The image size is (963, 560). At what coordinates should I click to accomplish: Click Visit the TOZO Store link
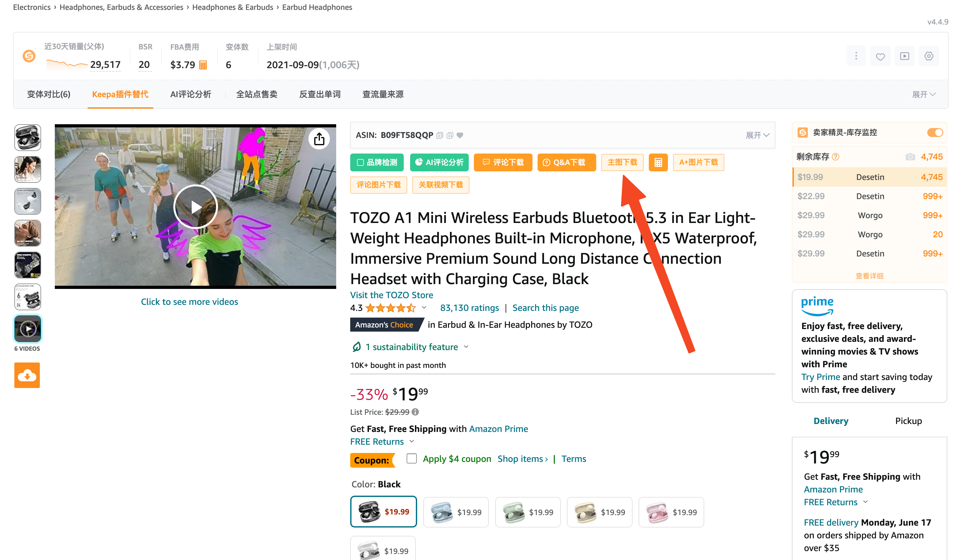(392, 295)
